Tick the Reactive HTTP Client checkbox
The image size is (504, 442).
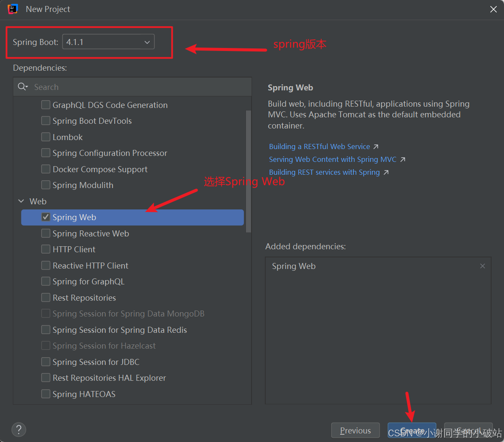click(46, 266)
